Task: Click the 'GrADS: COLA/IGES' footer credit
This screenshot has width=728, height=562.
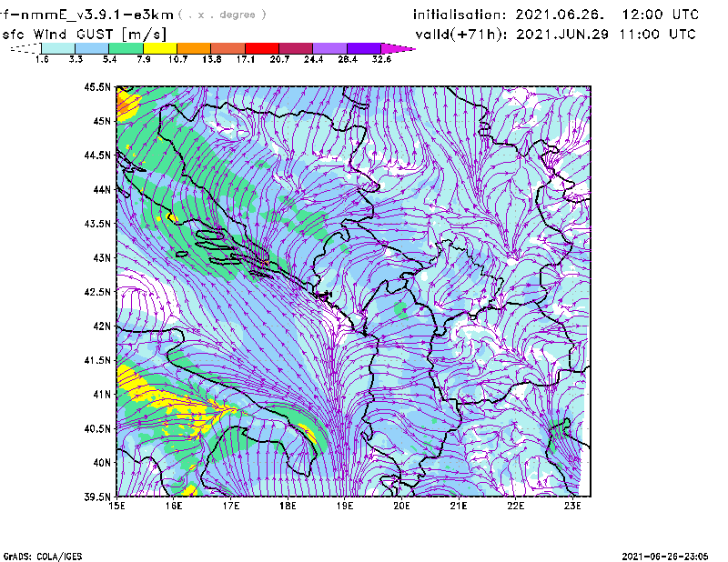Action: coord(42,557)
